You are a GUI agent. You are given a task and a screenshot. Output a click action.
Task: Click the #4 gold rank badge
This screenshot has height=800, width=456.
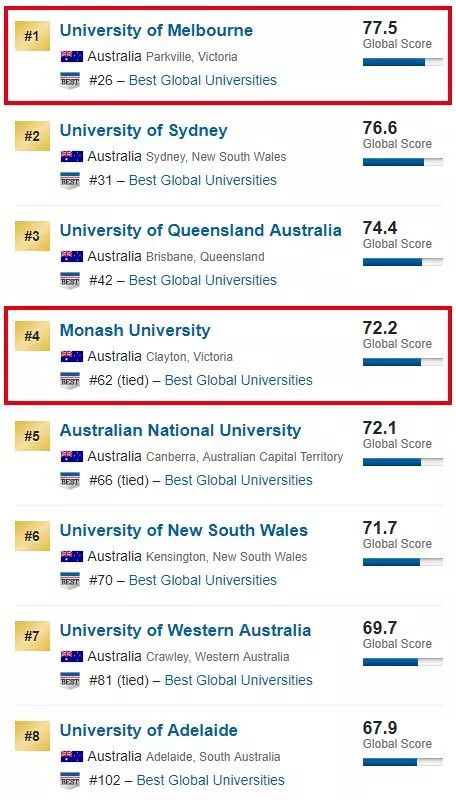tap(32, 336)
